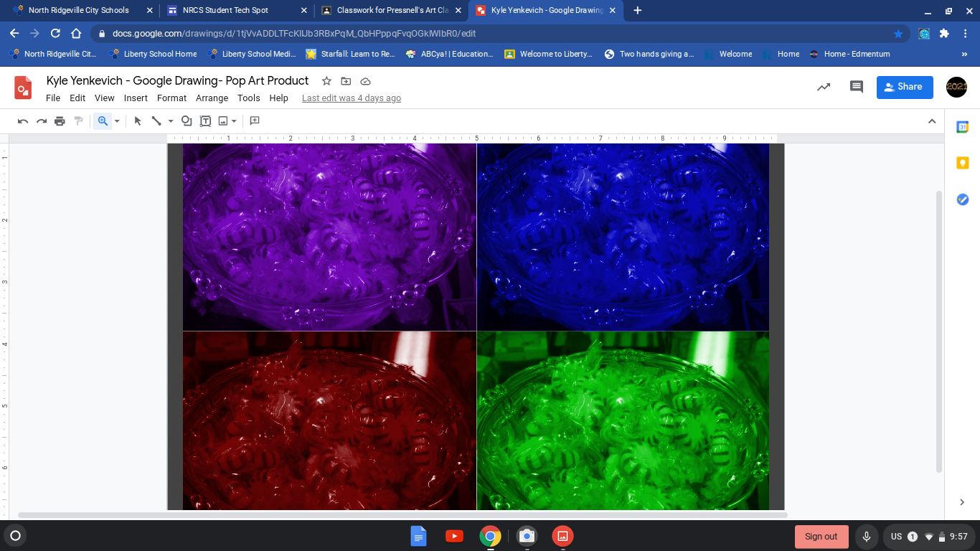Open comment history speech bubble icon

point(856,87)
